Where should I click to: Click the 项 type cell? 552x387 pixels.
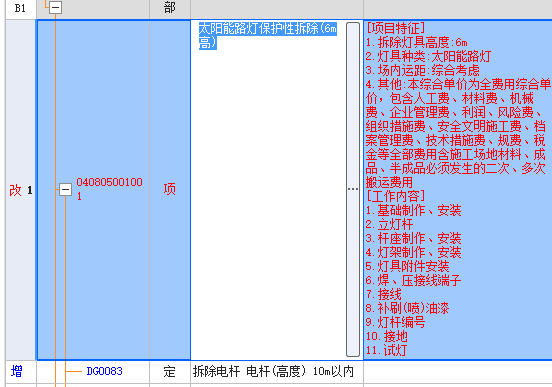170,189
